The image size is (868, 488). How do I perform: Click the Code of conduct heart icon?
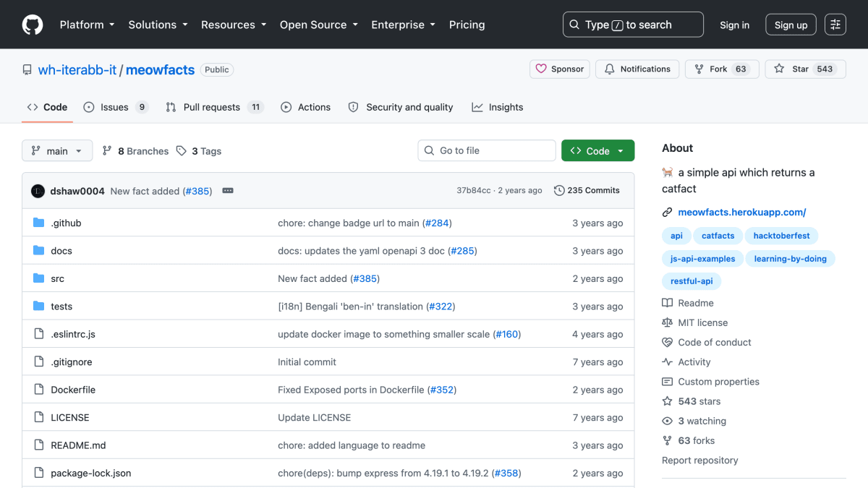[x=667, y=343]
